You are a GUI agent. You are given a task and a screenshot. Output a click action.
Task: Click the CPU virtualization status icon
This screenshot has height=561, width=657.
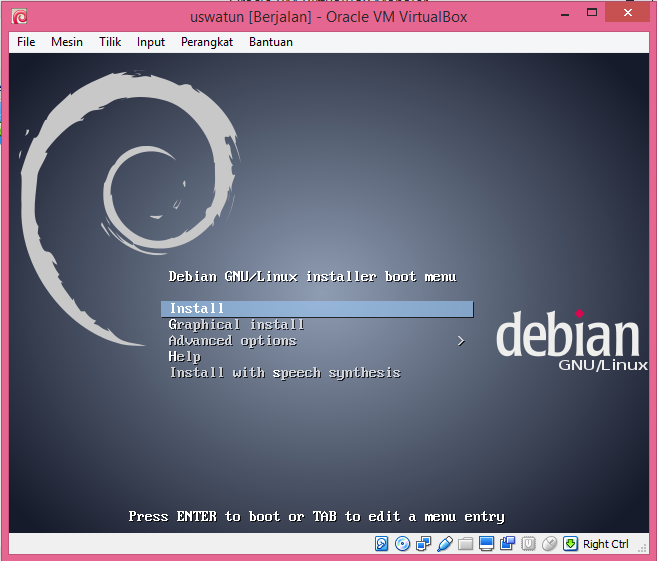(x=528, y=544)
